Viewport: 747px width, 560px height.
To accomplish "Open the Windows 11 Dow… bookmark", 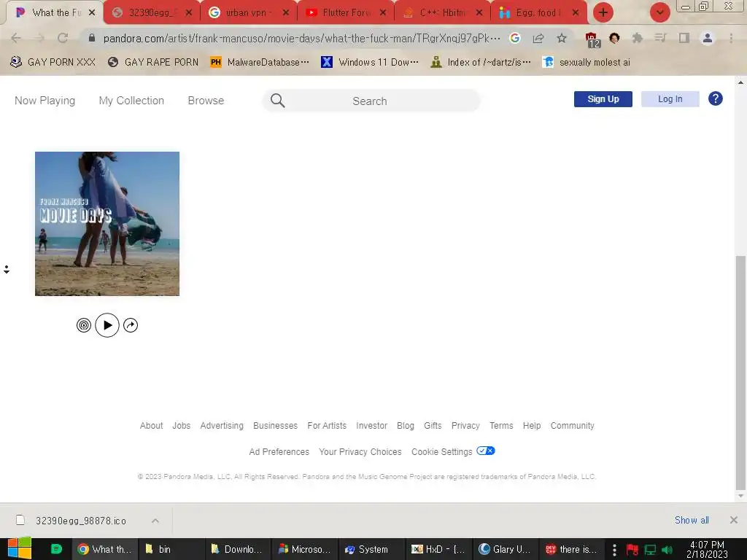I will 370,63.
